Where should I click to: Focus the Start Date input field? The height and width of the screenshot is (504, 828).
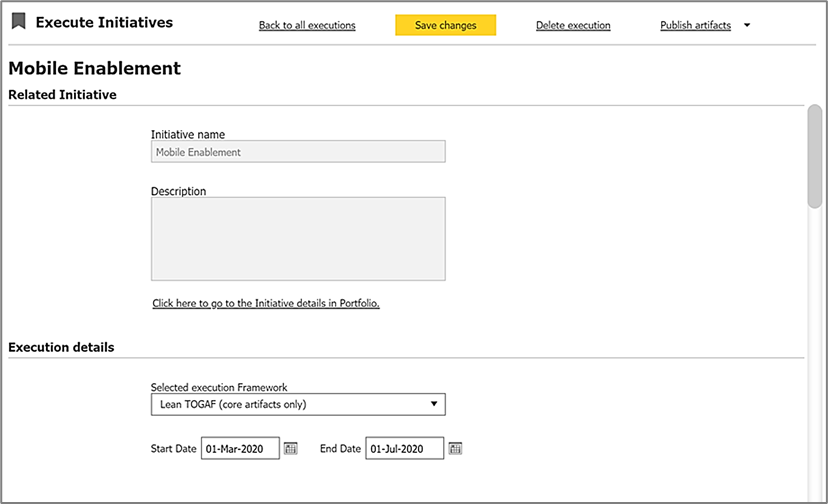pyautogui.click(x=239, y=449)
